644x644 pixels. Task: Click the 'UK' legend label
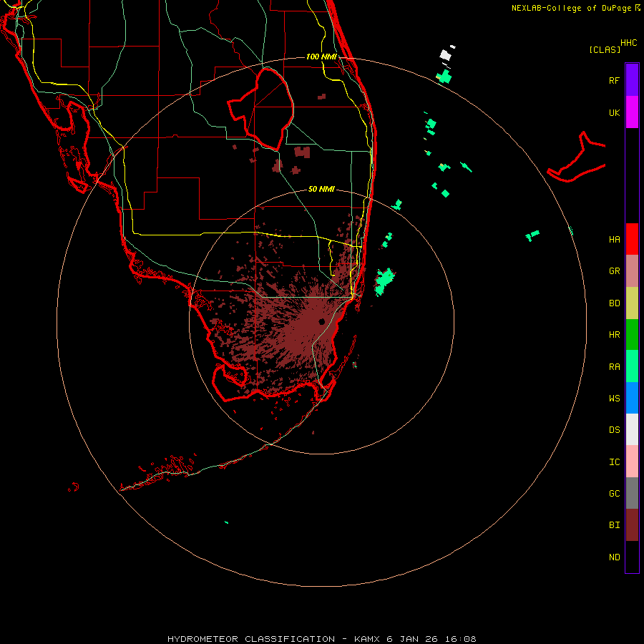point(614,112)
